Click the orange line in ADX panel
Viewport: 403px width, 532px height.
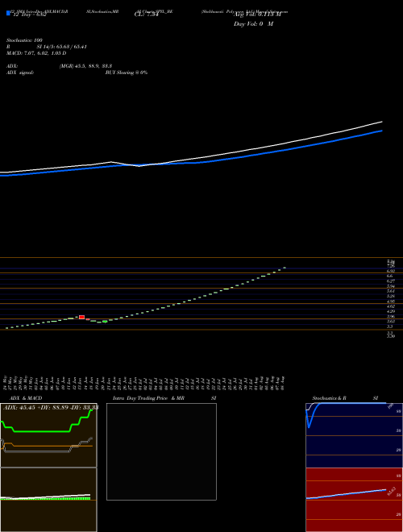(x=51, y=446)
